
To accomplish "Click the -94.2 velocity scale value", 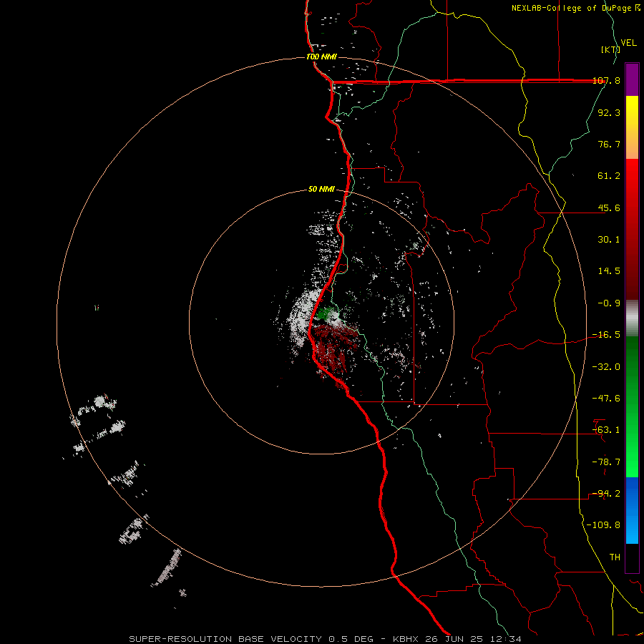I will (607, 494).
